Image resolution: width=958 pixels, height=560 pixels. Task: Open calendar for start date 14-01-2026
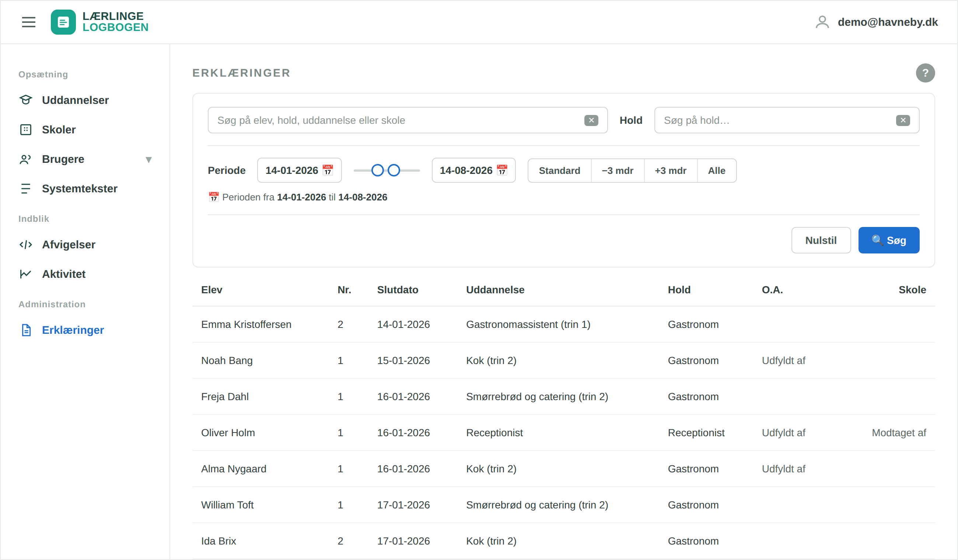point(327,170)
